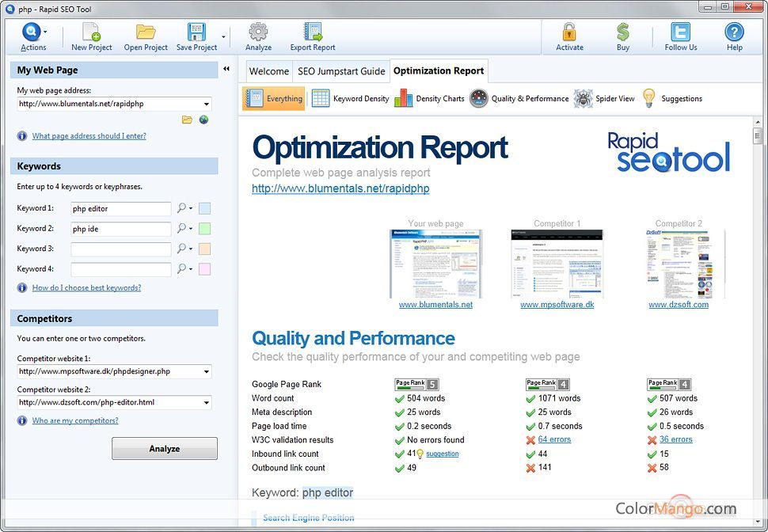
Task: Click the empty Keyword 3 field
Action: tap(121, 249)
